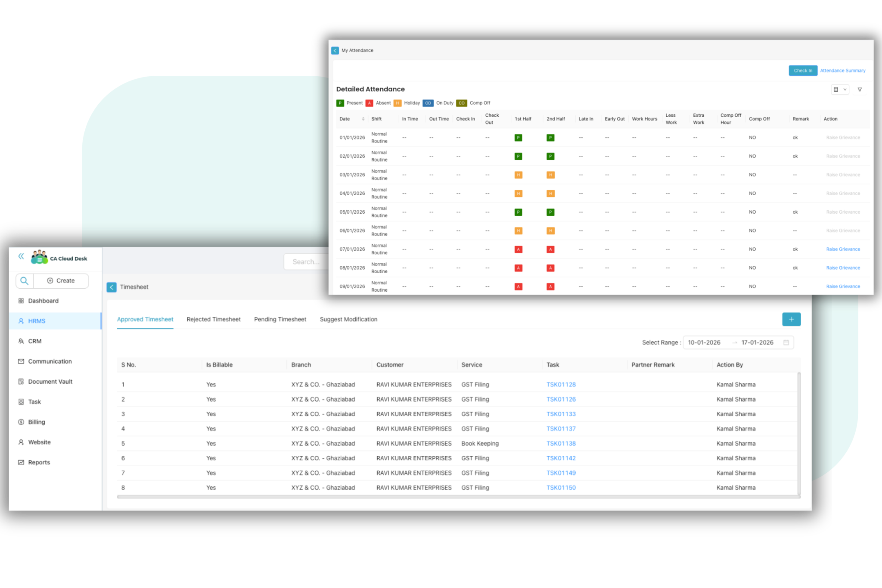
Task: Click the sidebar search magnifier icon
Action: (x=25, y=281)
